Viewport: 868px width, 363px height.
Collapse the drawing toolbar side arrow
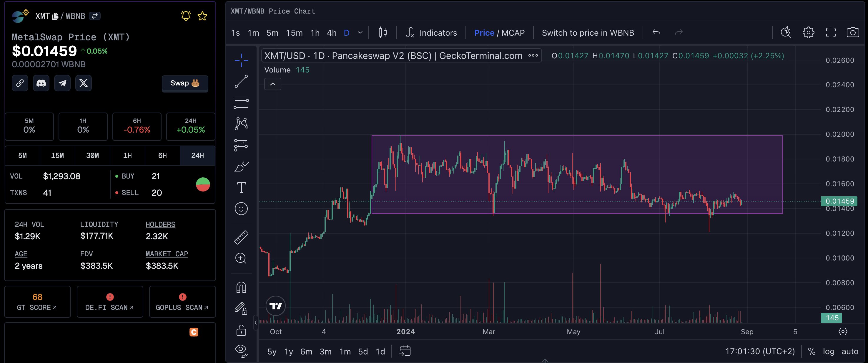coord(256,323)
